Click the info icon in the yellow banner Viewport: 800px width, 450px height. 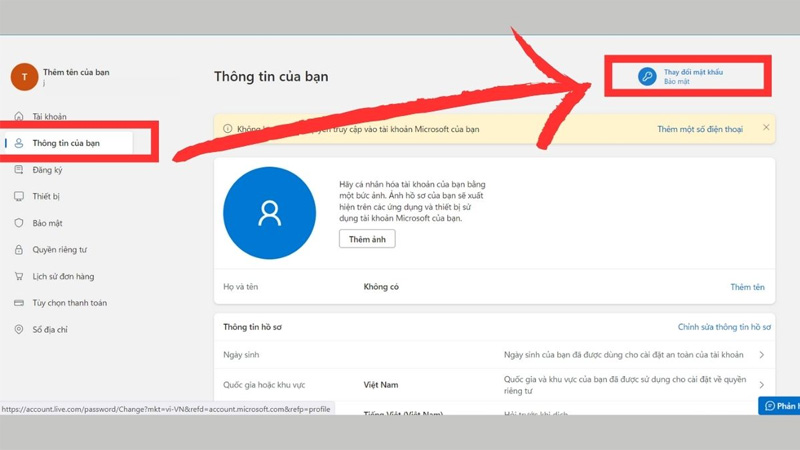(228, 129)
